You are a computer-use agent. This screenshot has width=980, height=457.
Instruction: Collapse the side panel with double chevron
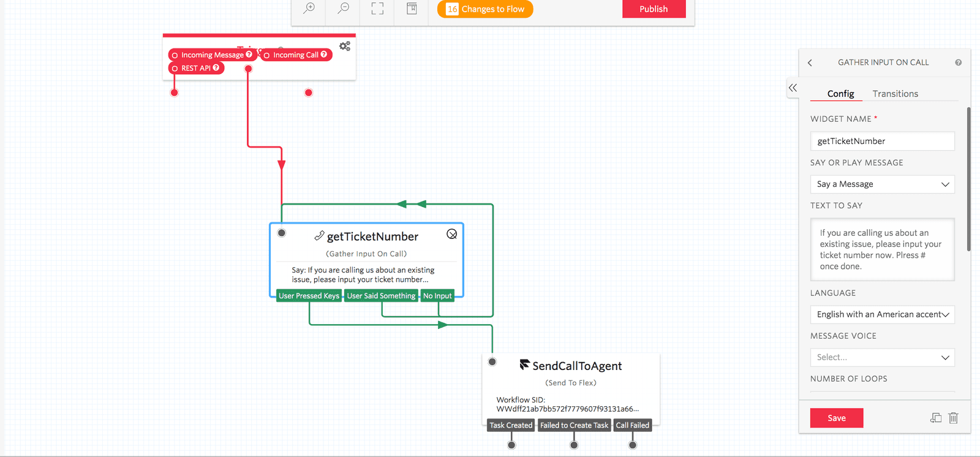tap(793, 88)
